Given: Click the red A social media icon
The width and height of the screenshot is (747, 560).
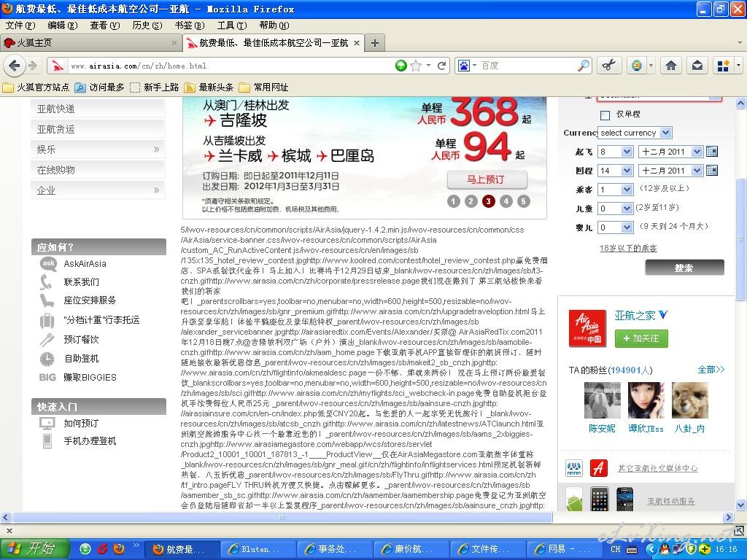Looking at the screenshot, I should pos(599,468).
